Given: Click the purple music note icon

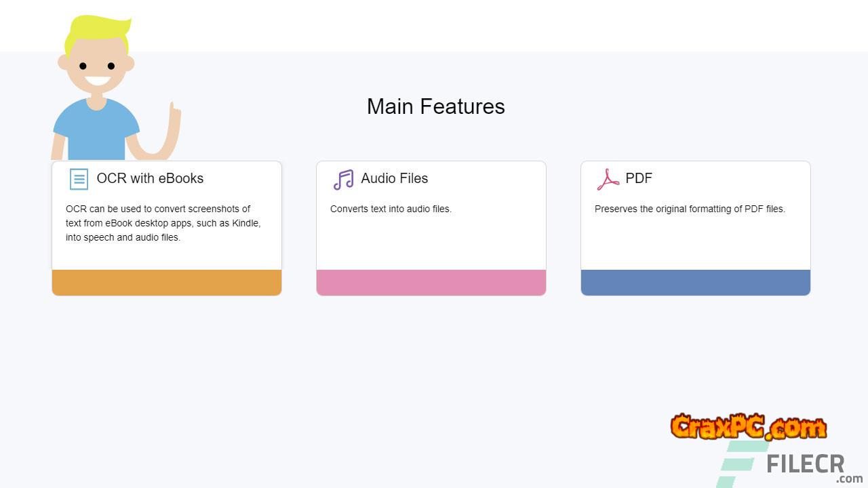Looking at the screenshot, I should coord(343,180).
